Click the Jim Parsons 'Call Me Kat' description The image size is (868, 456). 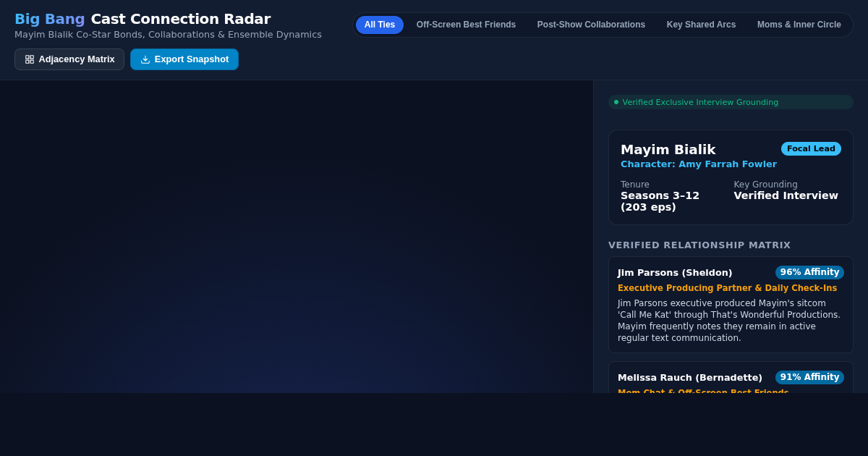[729, 321]
